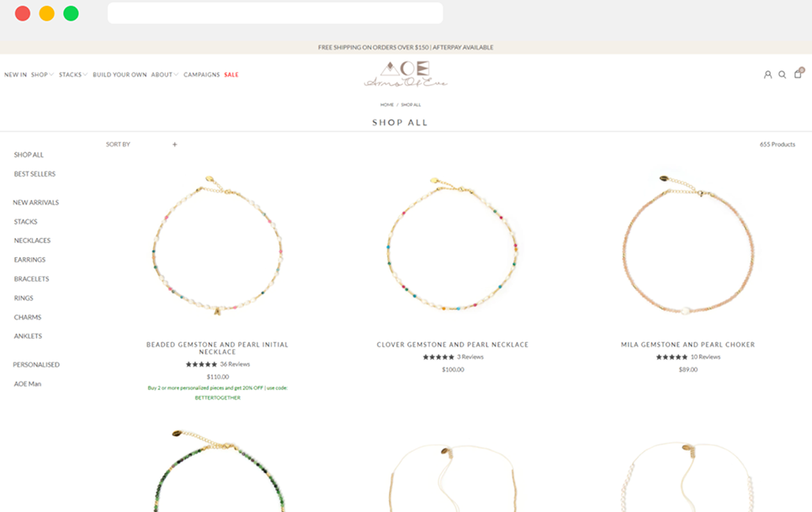Click the plus icon beside Sort By
This screenshot has width=812, height=512.
pos(175,145)
